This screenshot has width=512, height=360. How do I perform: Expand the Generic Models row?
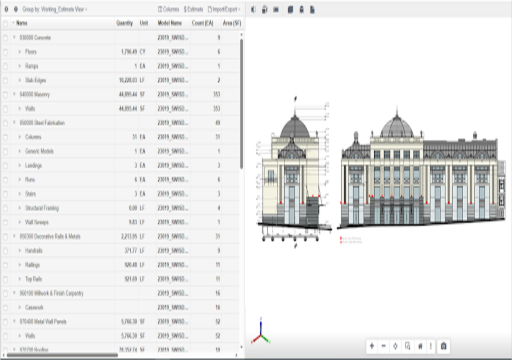[20, 151]
